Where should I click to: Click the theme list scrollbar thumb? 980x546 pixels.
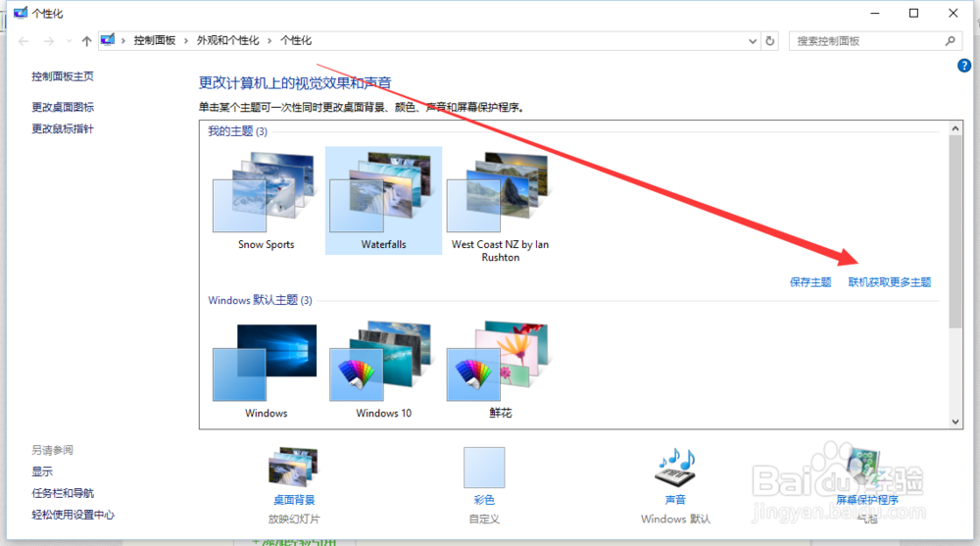coord(955,231)
